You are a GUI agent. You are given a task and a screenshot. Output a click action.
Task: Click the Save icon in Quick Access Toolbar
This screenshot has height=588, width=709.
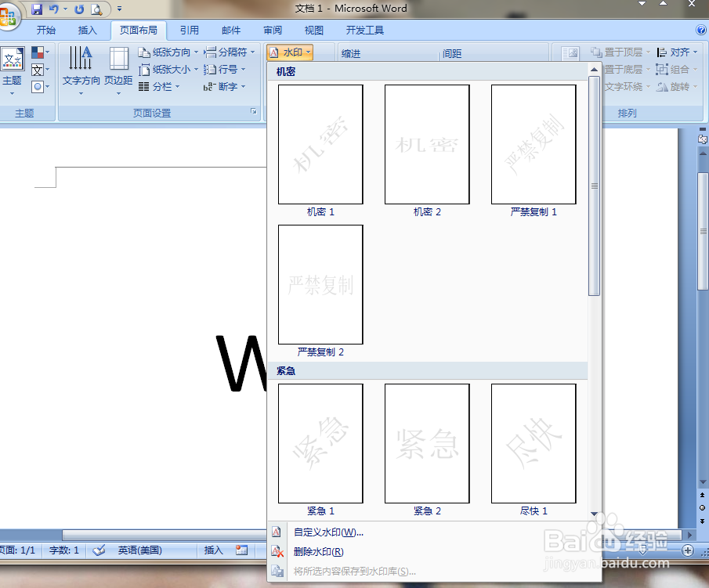pos(36,8)
